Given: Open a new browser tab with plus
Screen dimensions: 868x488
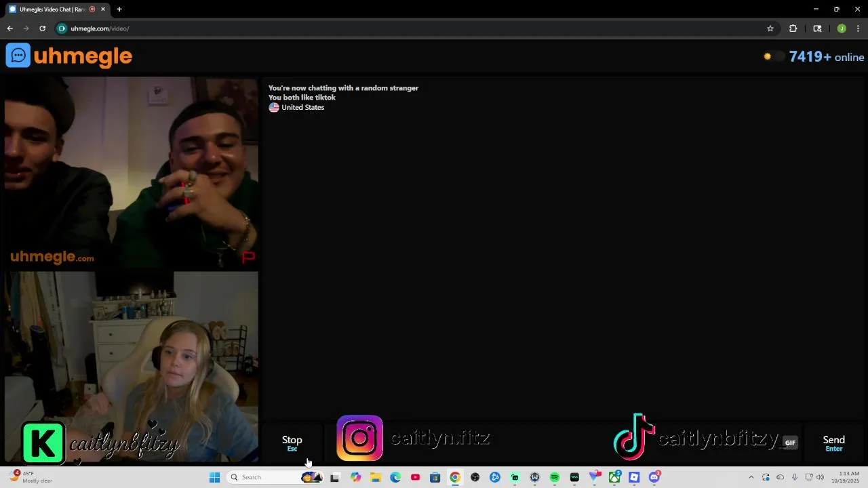Looking at the screenshot, I should [119, 9].
